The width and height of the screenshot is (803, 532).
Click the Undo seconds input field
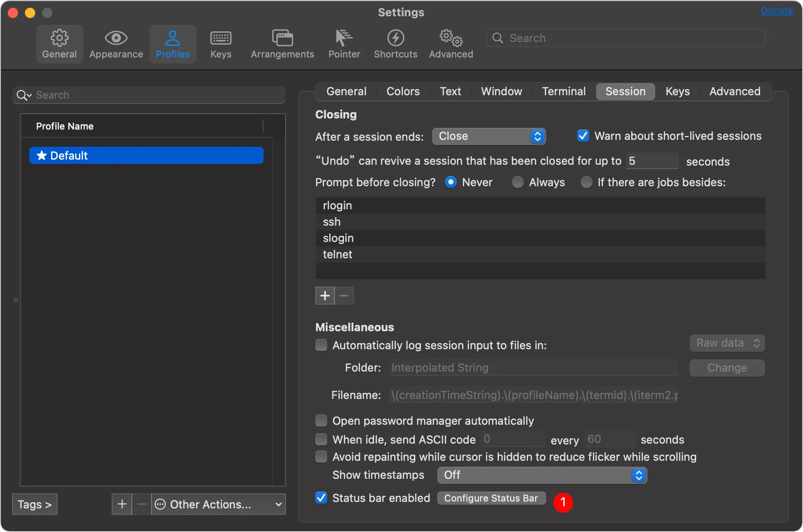tap(651, 161)
